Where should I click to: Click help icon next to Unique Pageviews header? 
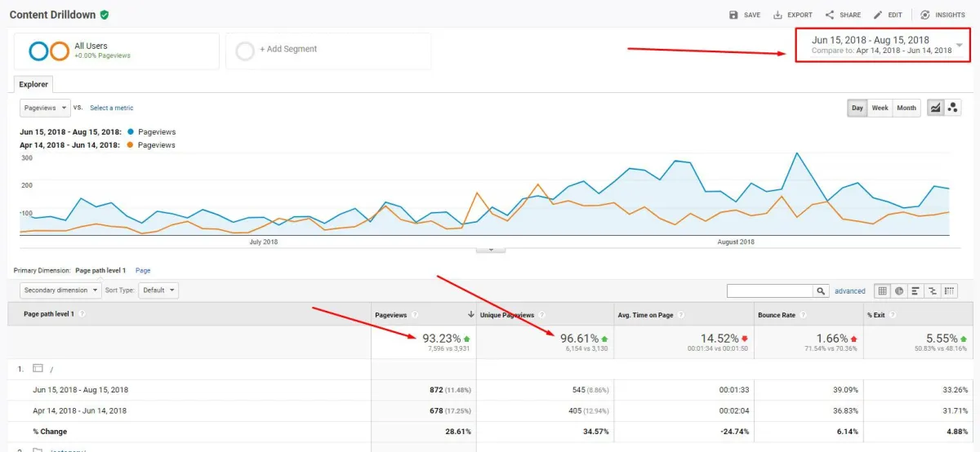[541, 315]
